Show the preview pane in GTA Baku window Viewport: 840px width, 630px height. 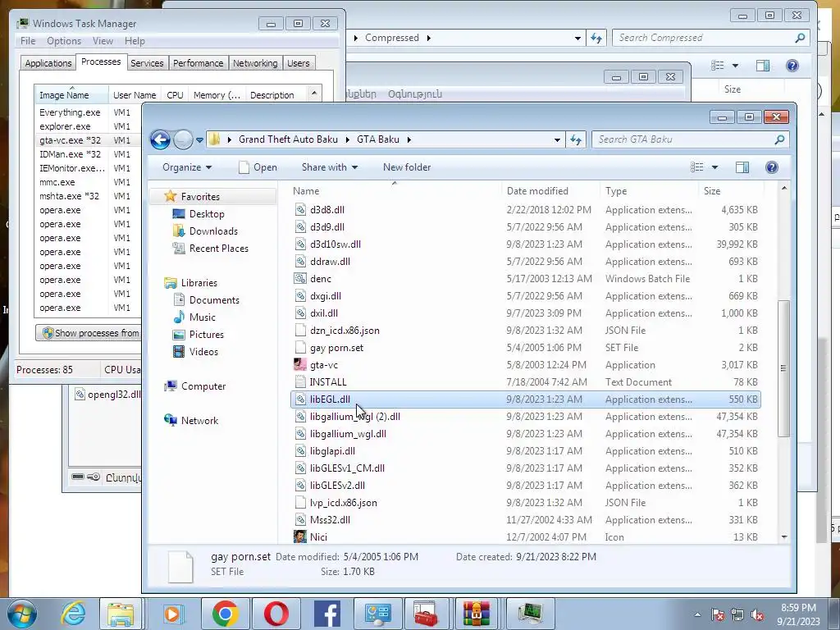[742, 167]
